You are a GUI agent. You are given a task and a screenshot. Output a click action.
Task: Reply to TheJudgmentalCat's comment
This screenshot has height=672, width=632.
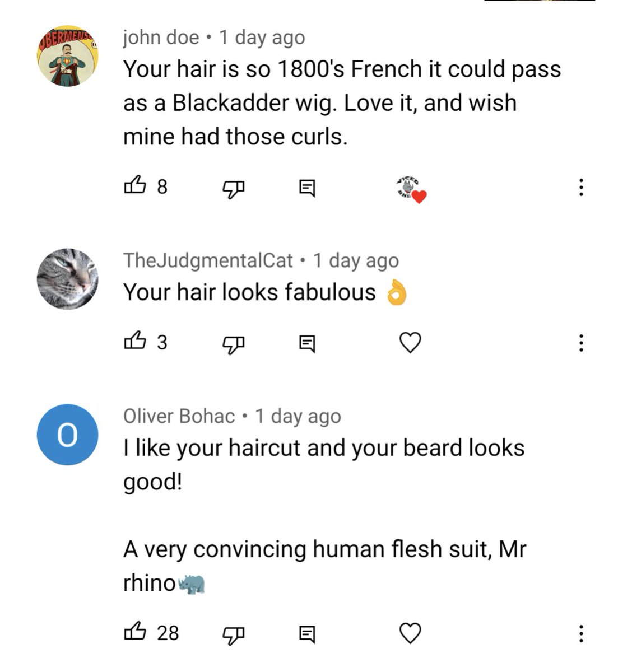point(306,344)
